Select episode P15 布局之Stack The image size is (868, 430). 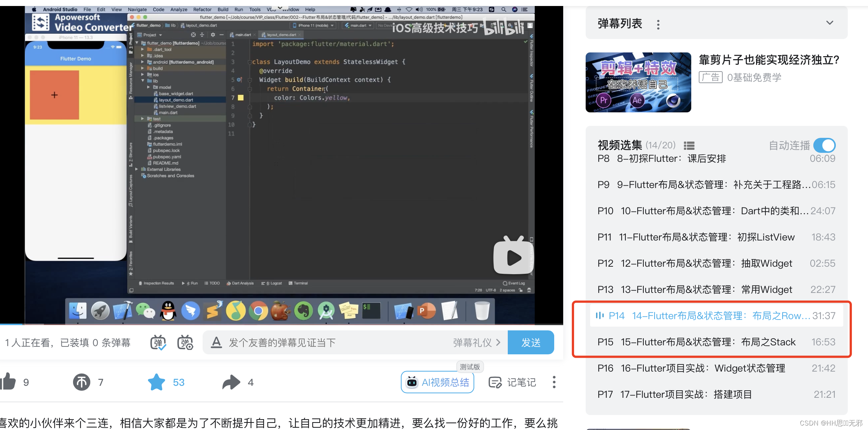716,342
